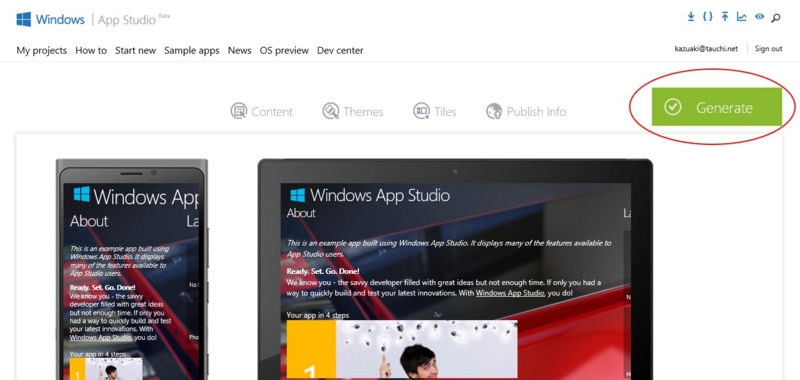Click the upload arrow icon in header
Viewport: 800px width, 380px height.
pos(725,17)
